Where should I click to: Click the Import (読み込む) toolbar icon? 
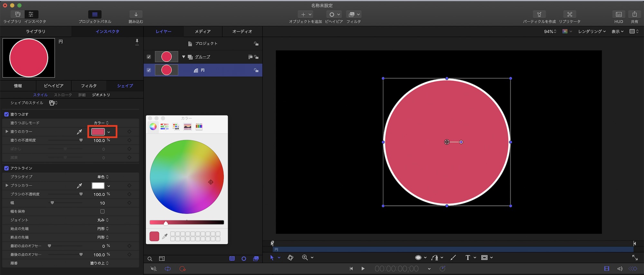136,14
